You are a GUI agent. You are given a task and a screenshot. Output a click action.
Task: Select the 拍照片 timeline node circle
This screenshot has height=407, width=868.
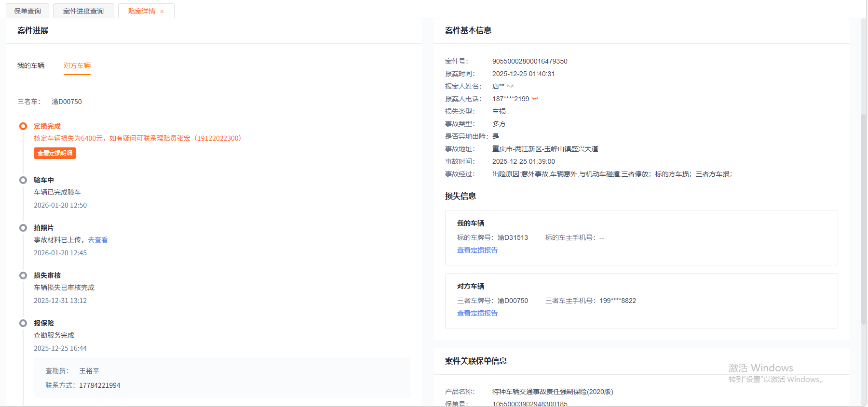coord(23,228)
